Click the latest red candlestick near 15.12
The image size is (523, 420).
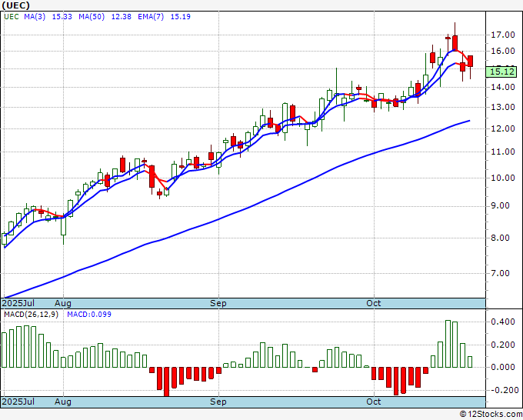coord(470,62)
